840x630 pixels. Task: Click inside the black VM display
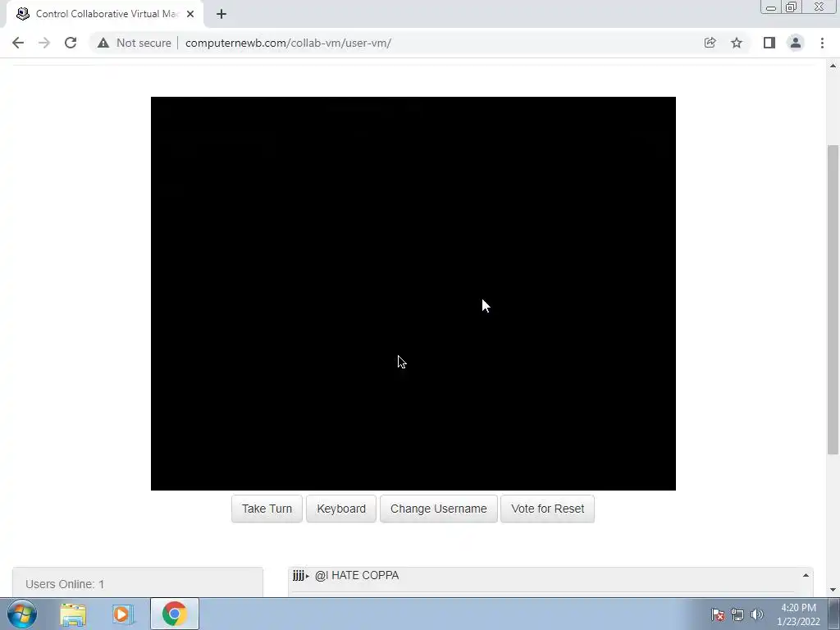coord(413,293)
